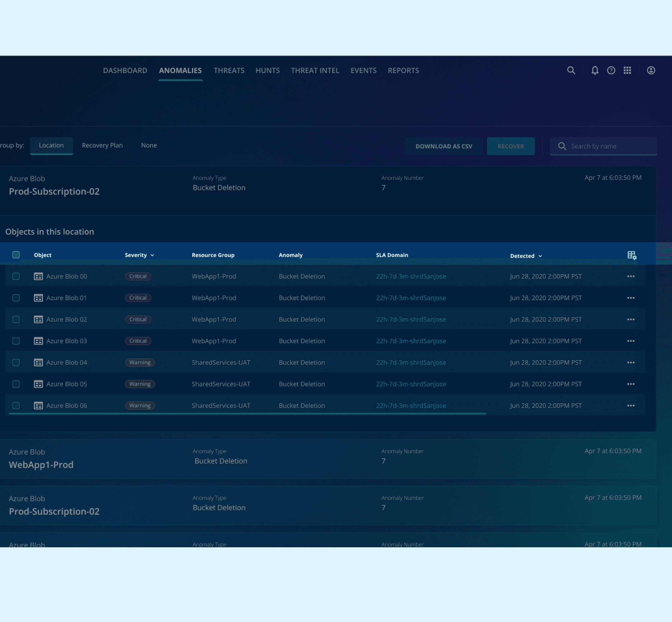
Task: Open table column settings icon
Action: [632, 256]
